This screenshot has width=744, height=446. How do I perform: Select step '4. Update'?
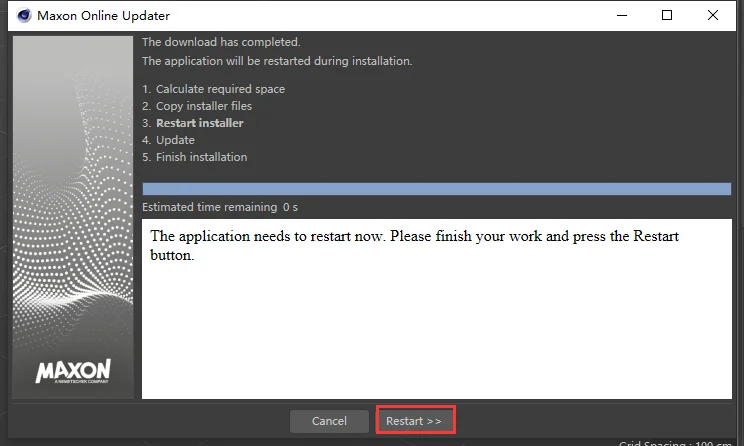[x=168, y=140]
